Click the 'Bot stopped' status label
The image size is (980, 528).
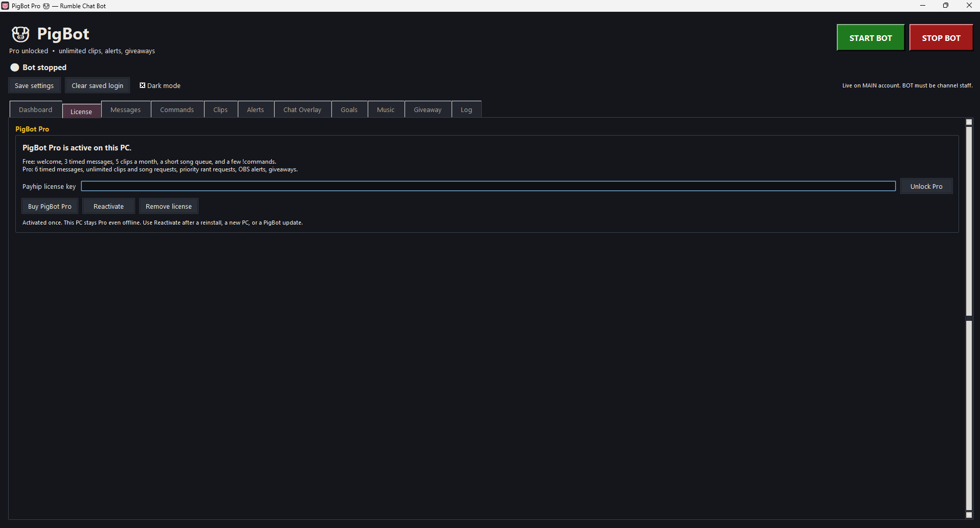tap(44, 68)
